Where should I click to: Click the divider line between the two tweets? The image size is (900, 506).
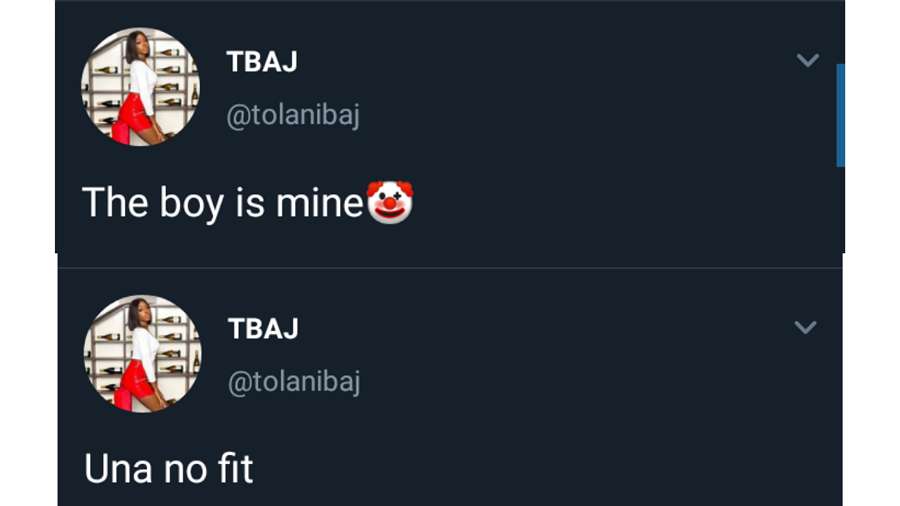pos(450,268)
